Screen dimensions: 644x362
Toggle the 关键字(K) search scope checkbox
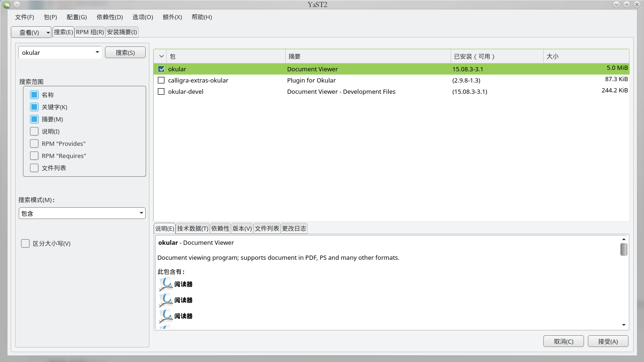coord(34,107)
